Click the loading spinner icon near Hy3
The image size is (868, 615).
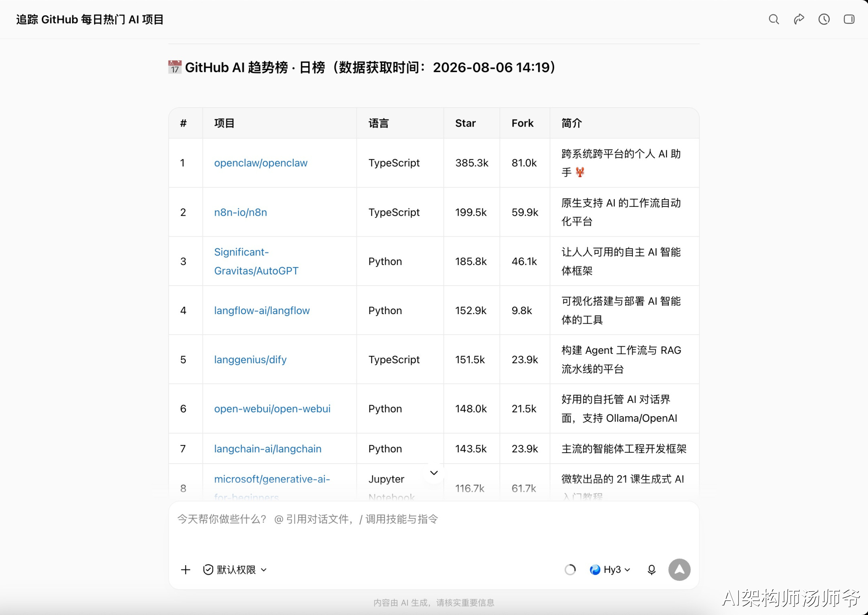(x=570, y=570)
